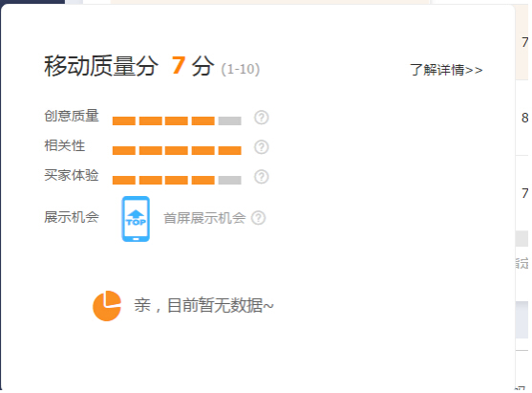
Task: Click the first orange segment of 相关性 bar
Action: point(124,150)
